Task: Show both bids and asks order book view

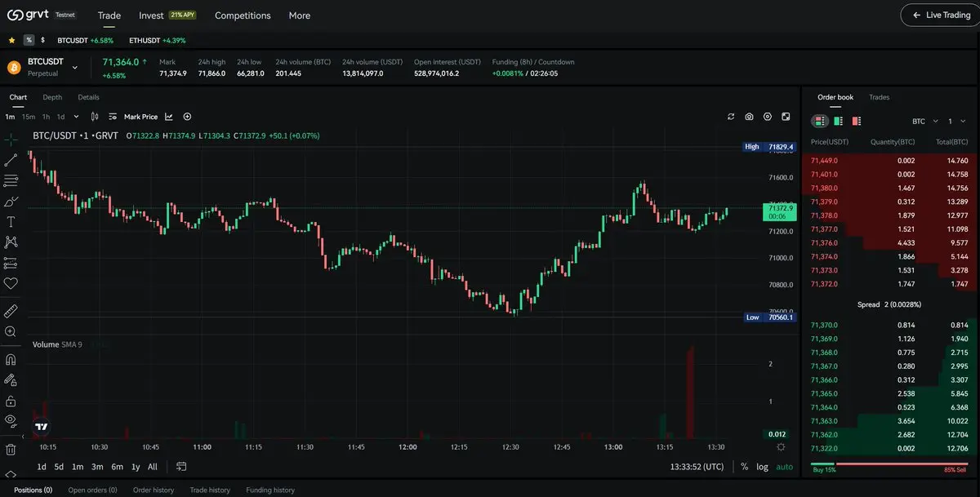Action: [x=820, y=121]
